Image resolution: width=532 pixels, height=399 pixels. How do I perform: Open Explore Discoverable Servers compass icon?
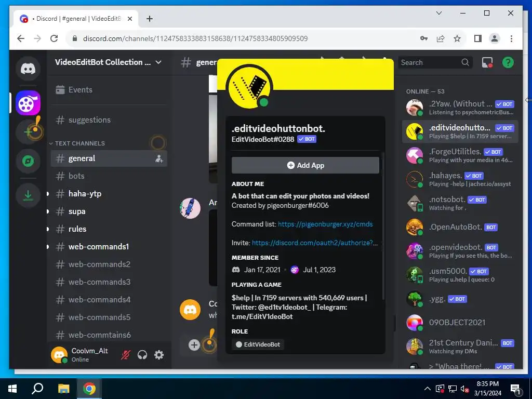point(28,161)
